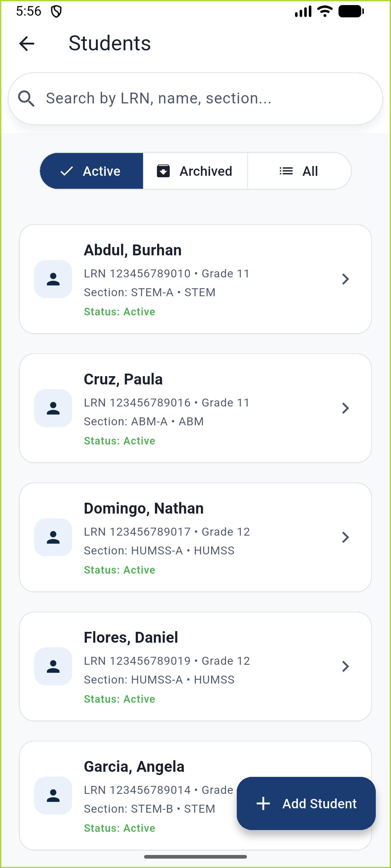Click the battery icon in status bar
Image resolution: width=391 pixels, height=868 pixels.
350,12
